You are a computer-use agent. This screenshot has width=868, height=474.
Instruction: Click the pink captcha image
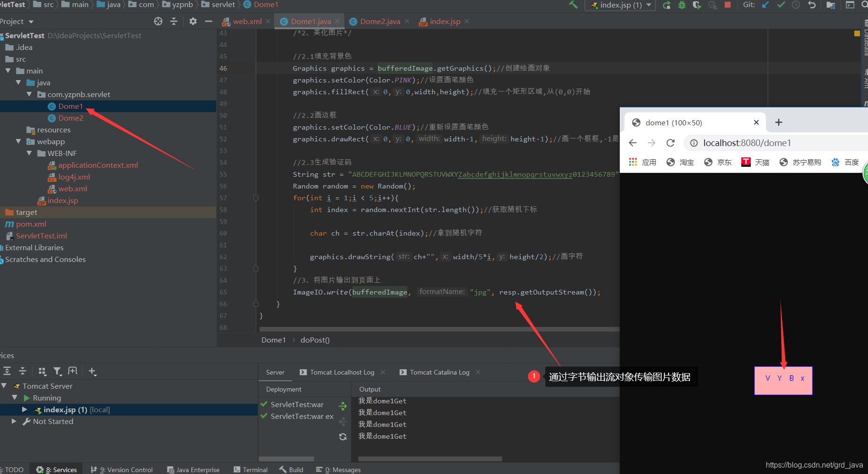click(783, 381)
